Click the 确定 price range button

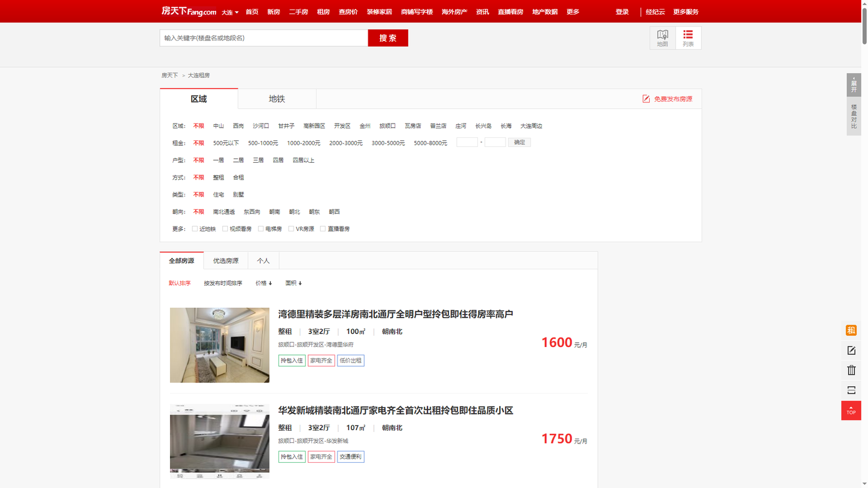point(520,143)
